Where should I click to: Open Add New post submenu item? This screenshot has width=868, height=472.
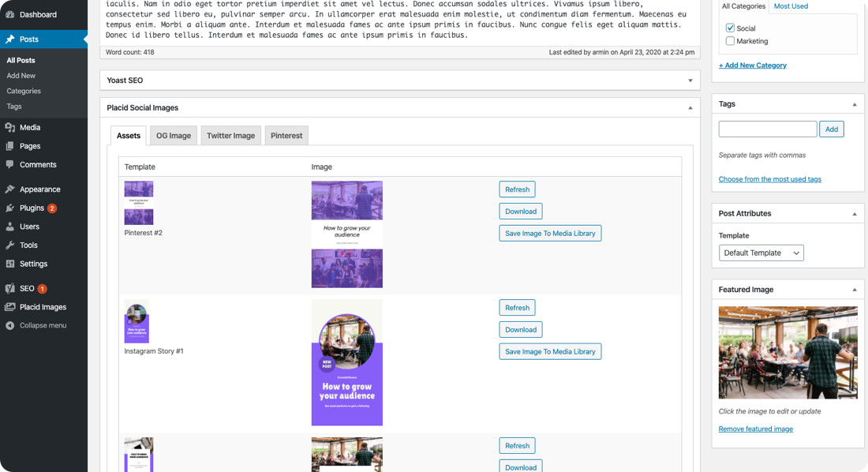click(21, 76)
